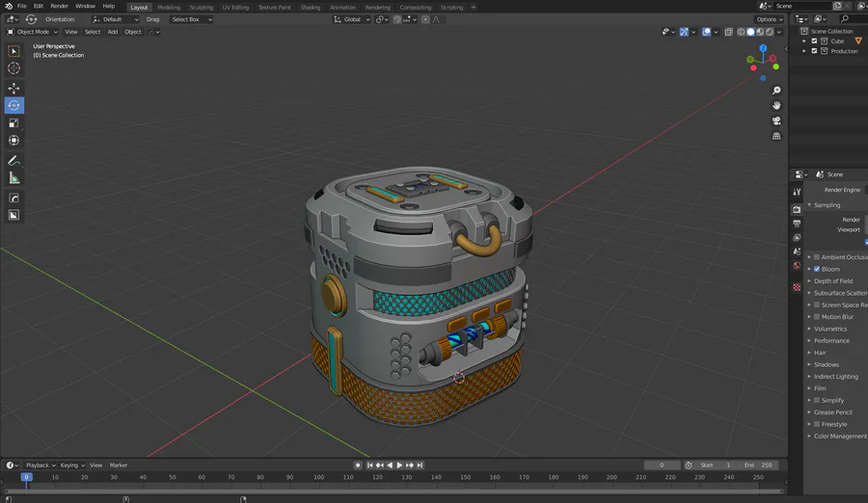Open the viewport Add menu
The width and height of the screenshot is (868, 503).
click(x=113, y=32)
